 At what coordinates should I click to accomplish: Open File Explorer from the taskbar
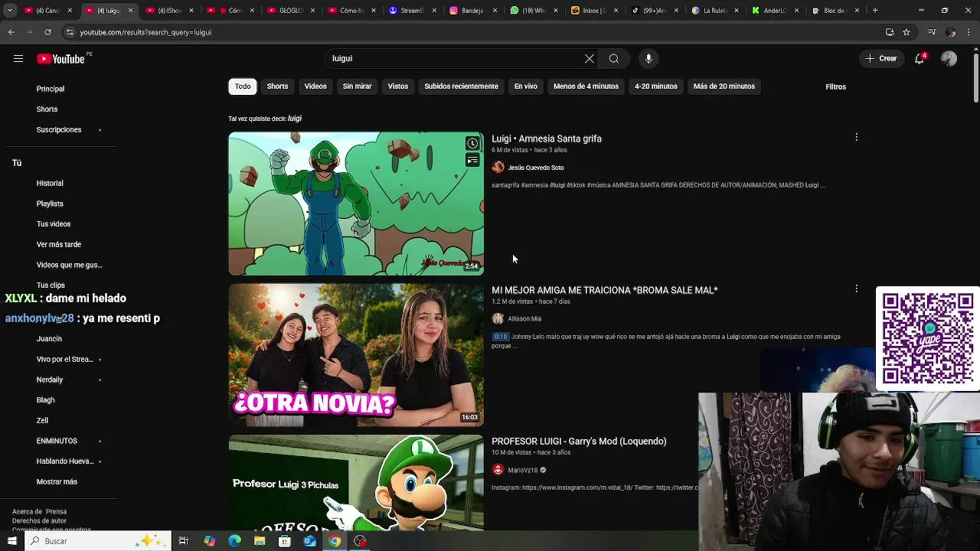[260, 541]
